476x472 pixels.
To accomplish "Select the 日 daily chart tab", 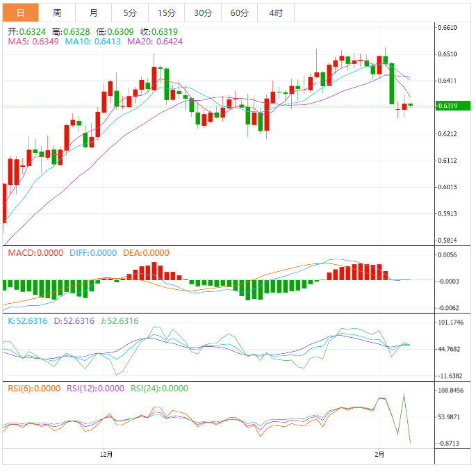I will (20, 13).
